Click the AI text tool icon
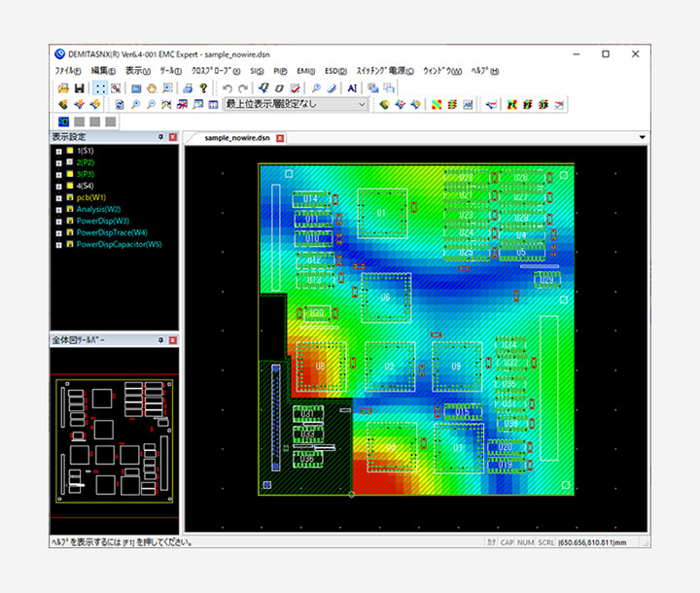700x593 pixels. pos(352,87)
